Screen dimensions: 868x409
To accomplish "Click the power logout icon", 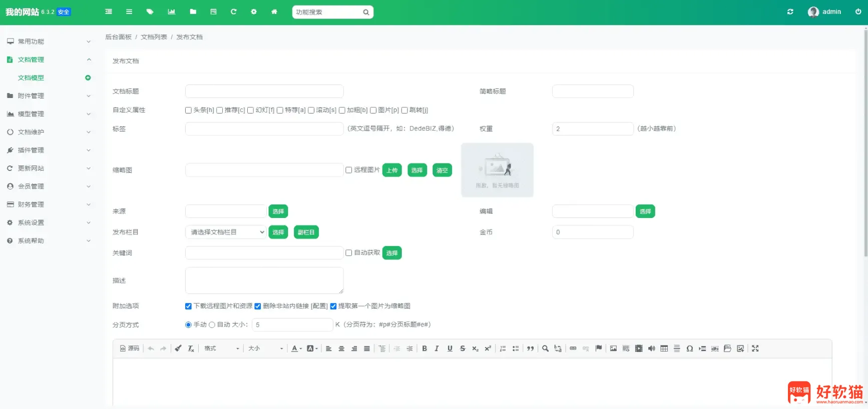I will click(858, 12).
